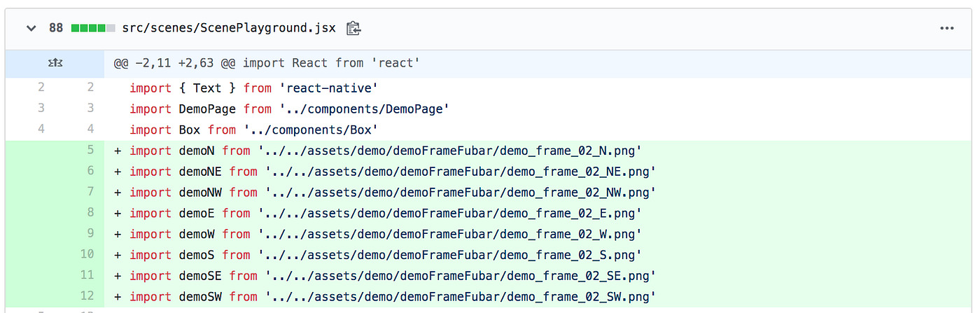Select the line importing Text from react-native
The width and height of the screenshot is (980, 313).
pos(539,88)
